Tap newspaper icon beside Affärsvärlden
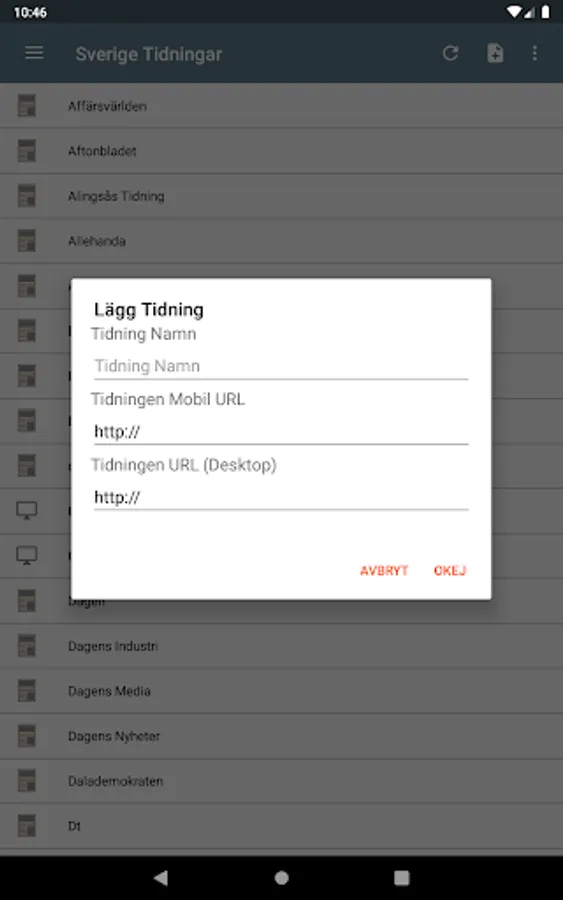The width and height of the screenshot is (563, 900). coord(26,106)
